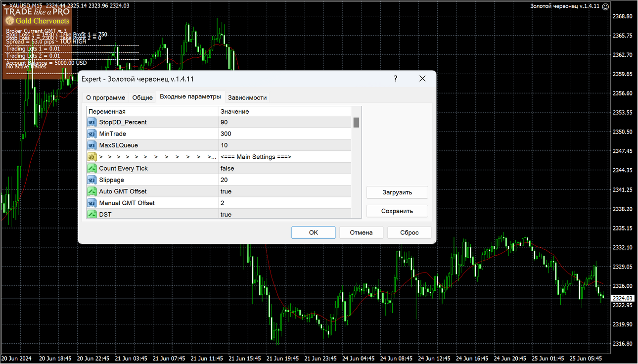This screenshot has height=364, width=638.
Task: Click the Auto GMT Offset boolean icon
Action: click(x=91, y=191)
